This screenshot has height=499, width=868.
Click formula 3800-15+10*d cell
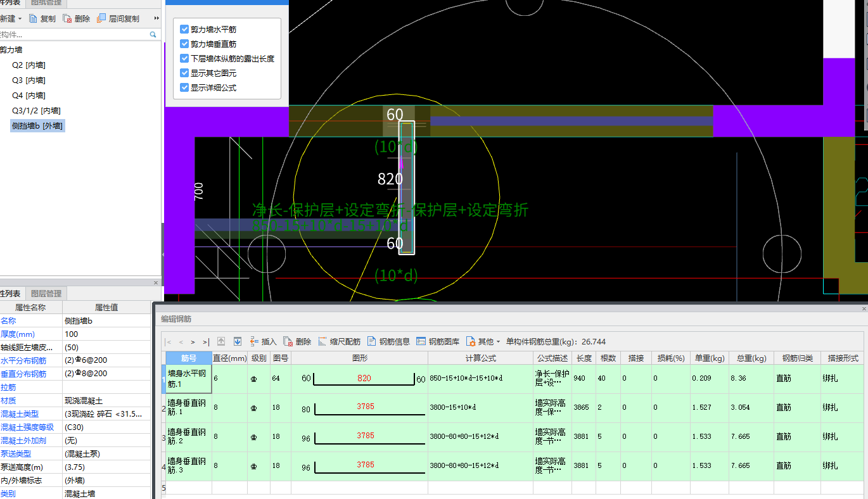click(480, 408)
